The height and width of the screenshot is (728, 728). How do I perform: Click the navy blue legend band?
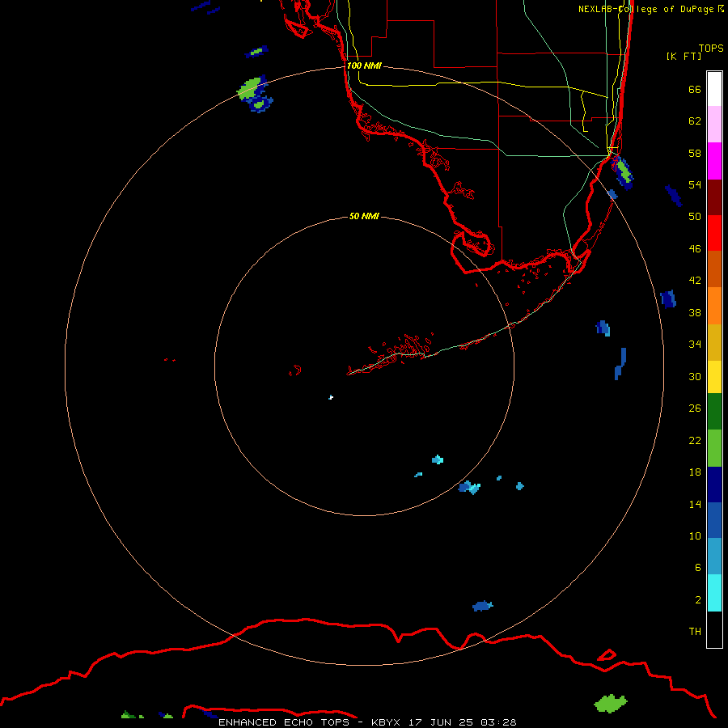click(714, 485)
